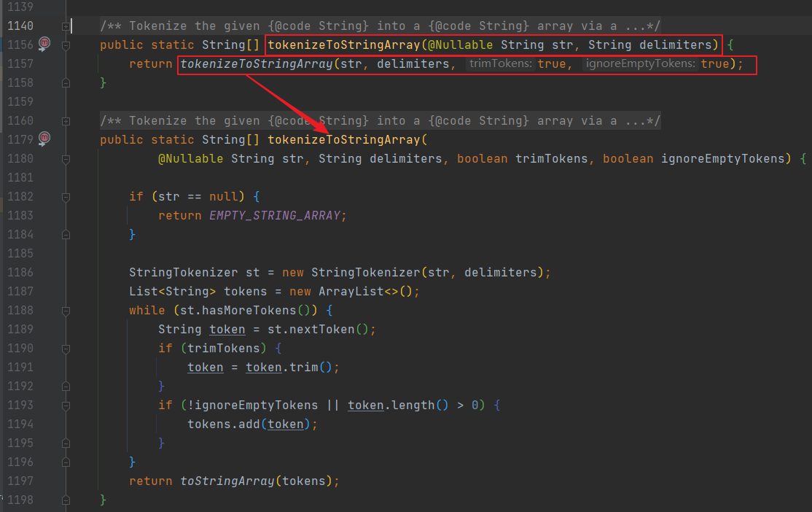
Task: Select line number 1140 in the gutter
Action: point(22,26)
